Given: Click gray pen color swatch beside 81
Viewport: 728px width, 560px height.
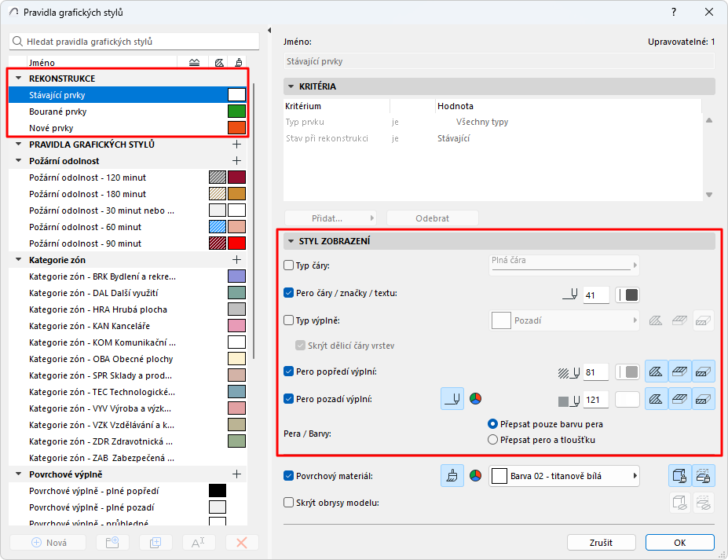Looking at the screenshot, I should 627,372.
